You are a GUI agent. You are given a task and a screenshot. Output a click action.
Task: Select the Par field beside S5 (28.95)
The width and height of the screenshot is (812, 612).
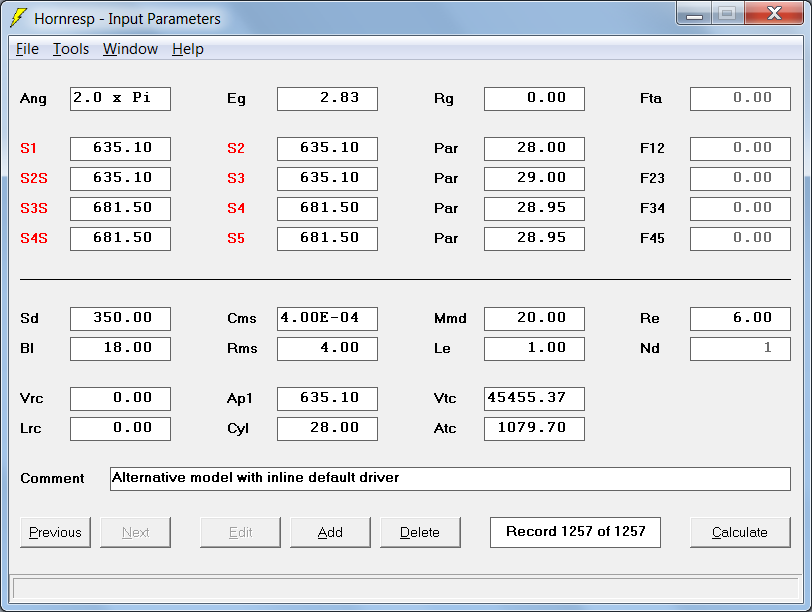tap(534, 239)
